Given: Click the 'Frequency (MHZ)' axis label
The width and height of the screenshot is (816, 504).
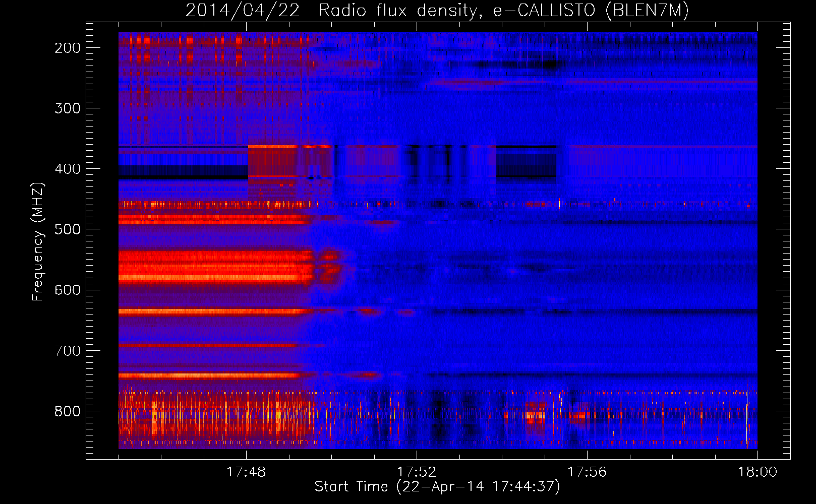Looking at the screenshot, I should pos(38,241).
